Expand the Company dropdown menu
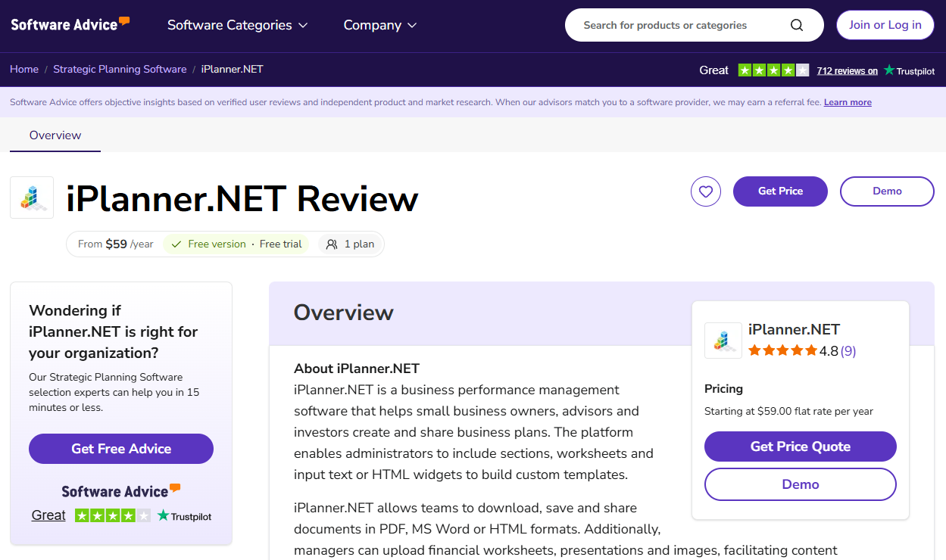 click(380, 25)
